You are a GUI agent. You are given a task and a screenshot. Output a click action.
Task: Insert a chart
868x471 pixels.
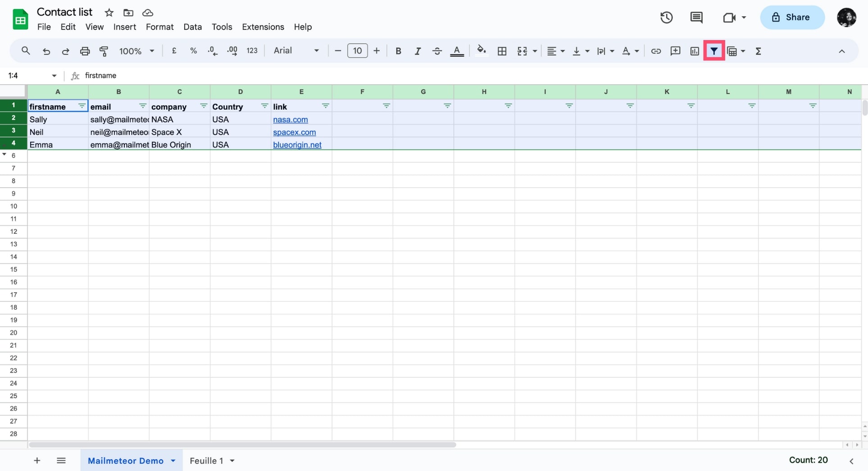coord(694,51)
